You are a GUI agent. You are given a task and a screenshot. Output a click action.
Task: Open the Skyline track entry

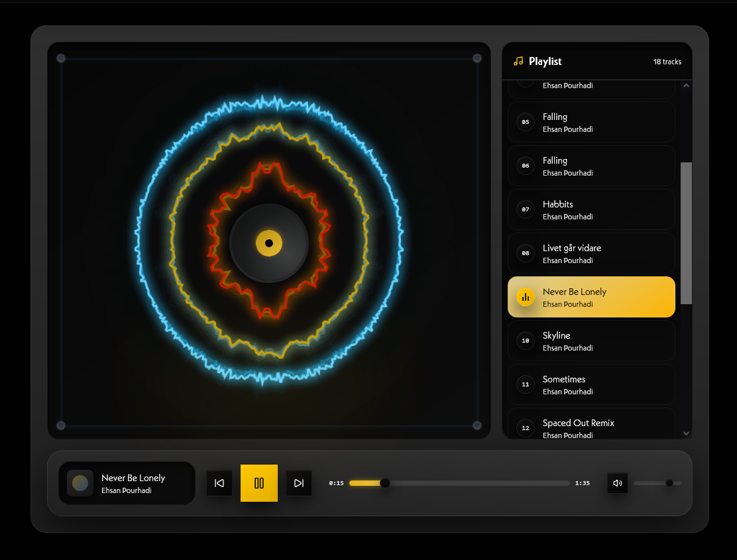pyautogui.click(x=591, y=341)
